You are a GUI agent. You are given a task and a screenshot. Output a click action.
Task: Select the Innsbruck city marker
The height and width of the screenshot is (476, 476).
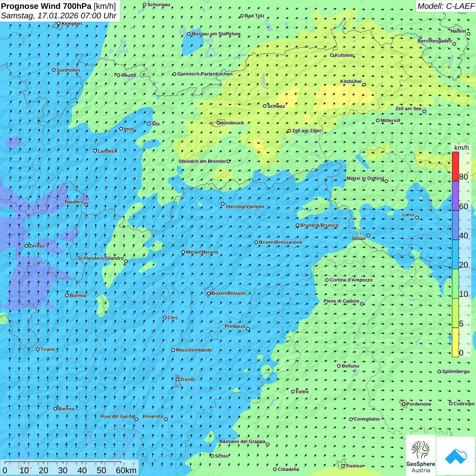coord(219,123)
